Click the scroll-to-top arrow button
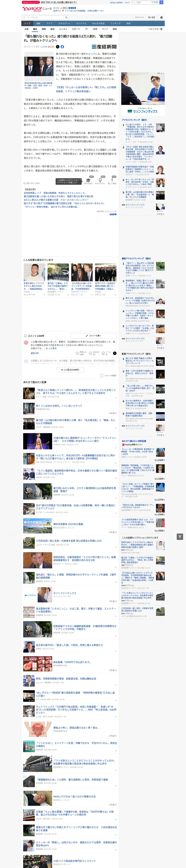 tap(180, 537)
